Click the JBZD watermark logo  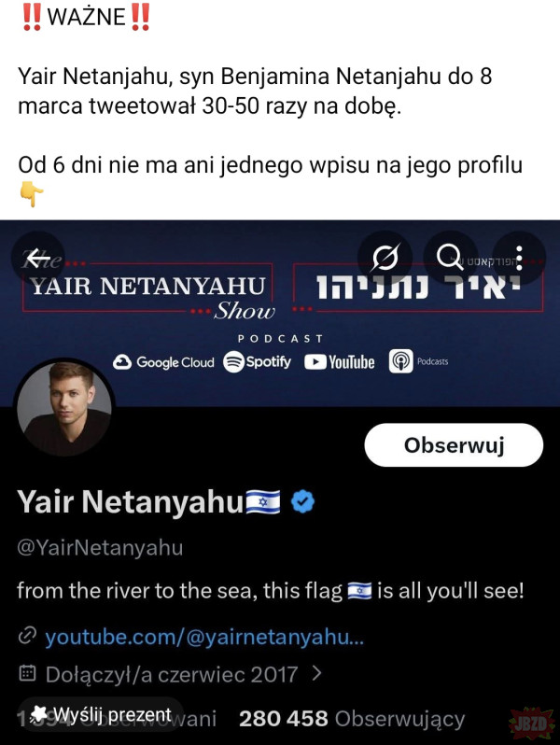(528, 724)
